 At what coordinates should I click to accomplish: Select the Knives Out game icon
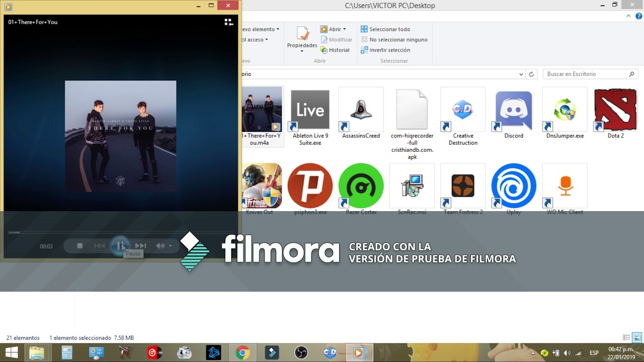261,186
